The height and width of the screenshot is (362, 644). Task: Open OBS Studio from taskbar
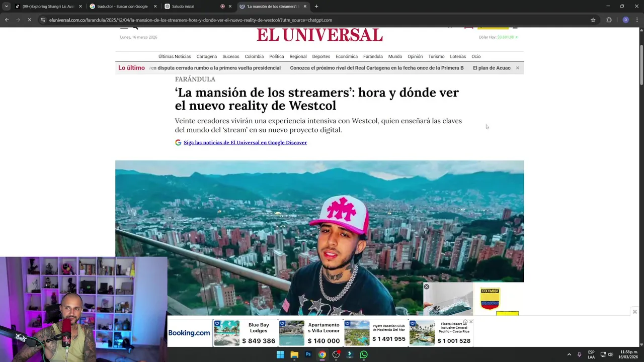click(336, 354)
